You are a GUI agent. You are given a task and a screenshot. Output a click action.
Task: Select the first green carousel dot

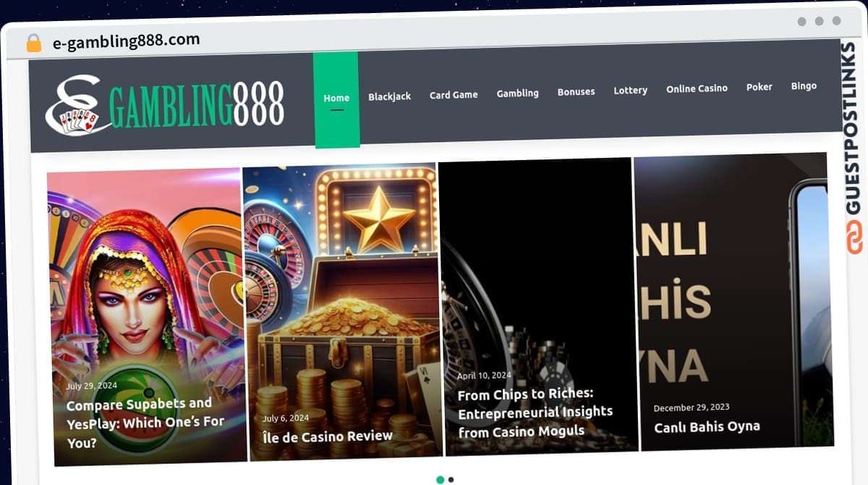pyautogui.click(x=440, y=479)
